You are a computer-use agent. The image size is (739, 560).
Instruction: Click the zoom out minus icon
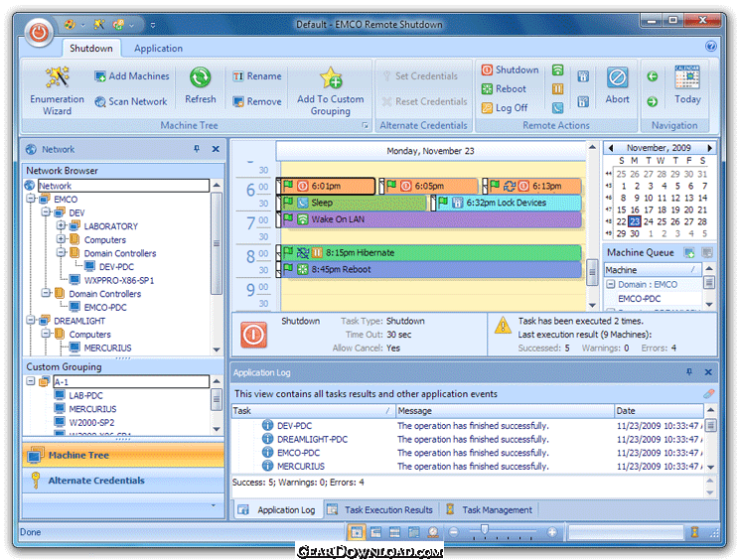453,532
